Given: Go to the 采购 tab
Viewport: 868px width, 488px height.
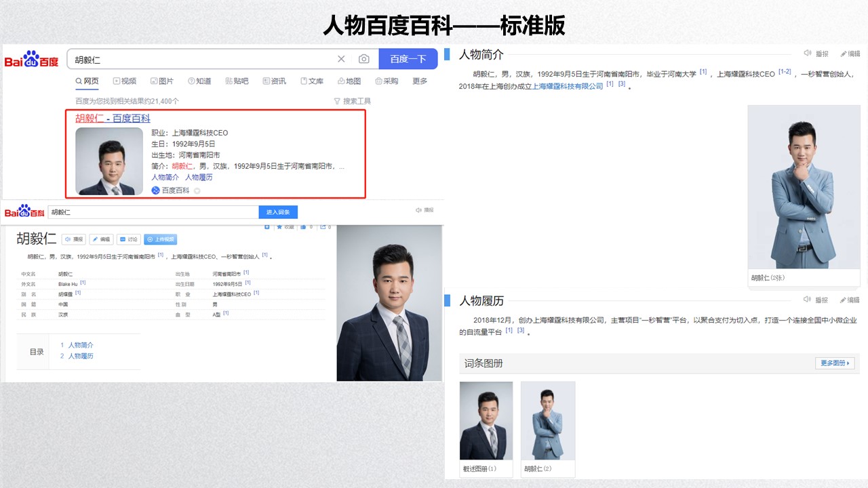Looking at the screenshot, I should coord(387,81).
